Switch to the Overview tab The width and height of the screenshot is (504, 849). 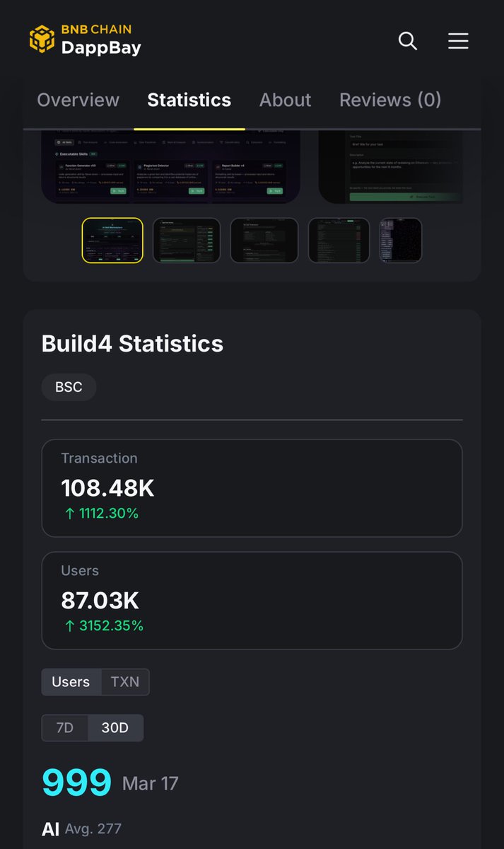pyautogui.click(x=78, y=100)
